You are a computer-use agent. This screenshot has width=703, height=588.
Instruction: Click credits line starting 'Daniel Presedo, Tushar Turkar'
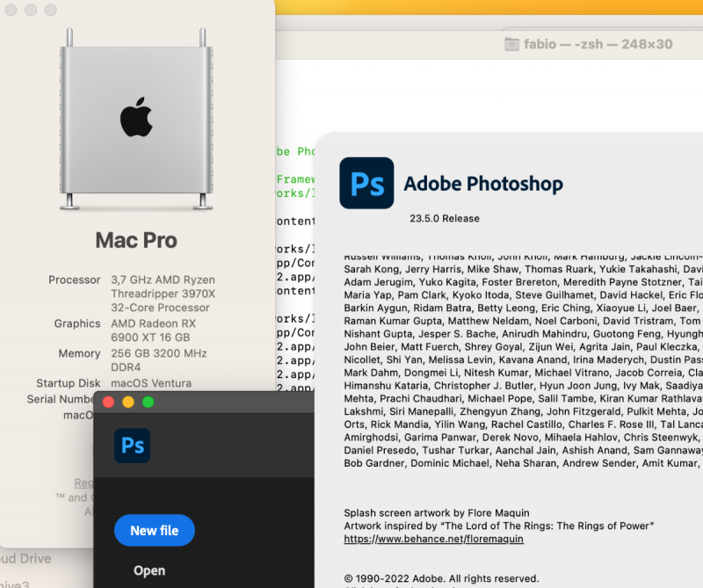[523, 450]
